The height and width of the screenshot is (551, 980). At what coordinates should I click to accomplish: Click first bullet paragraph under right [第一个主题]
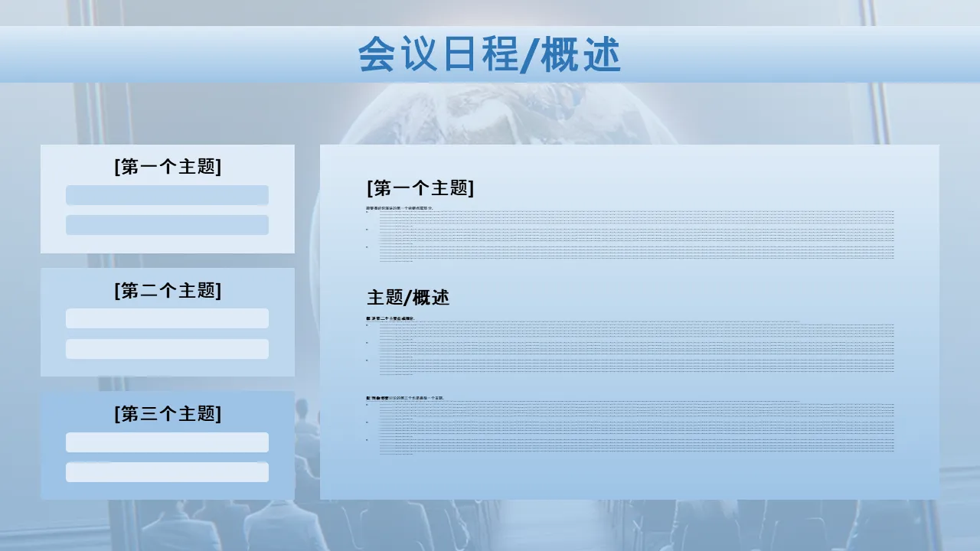click(635, 218)
